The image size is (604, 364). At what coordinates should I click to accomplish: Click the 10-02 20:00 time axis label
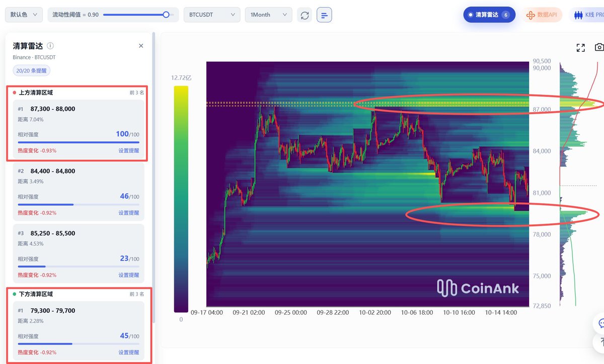(375, 312)
